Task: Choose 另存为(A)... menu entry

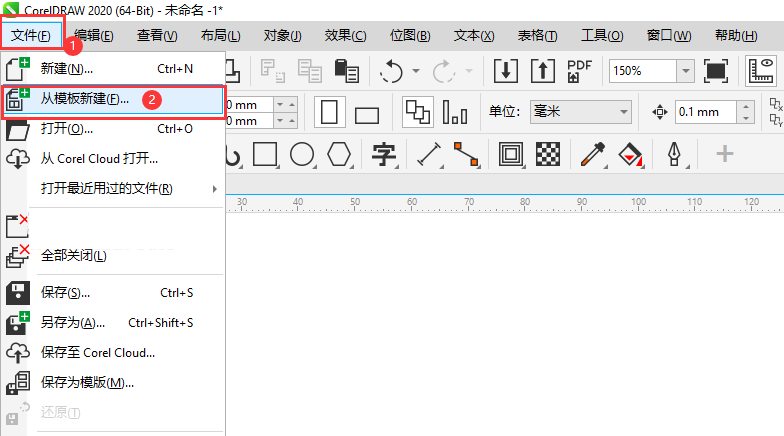Action: click(x=113, y=322)
